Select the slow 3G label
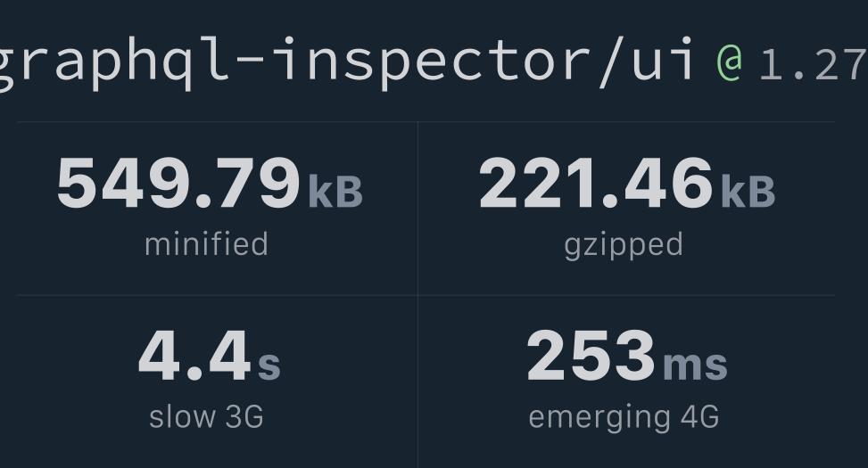 (x=206, y=416)
